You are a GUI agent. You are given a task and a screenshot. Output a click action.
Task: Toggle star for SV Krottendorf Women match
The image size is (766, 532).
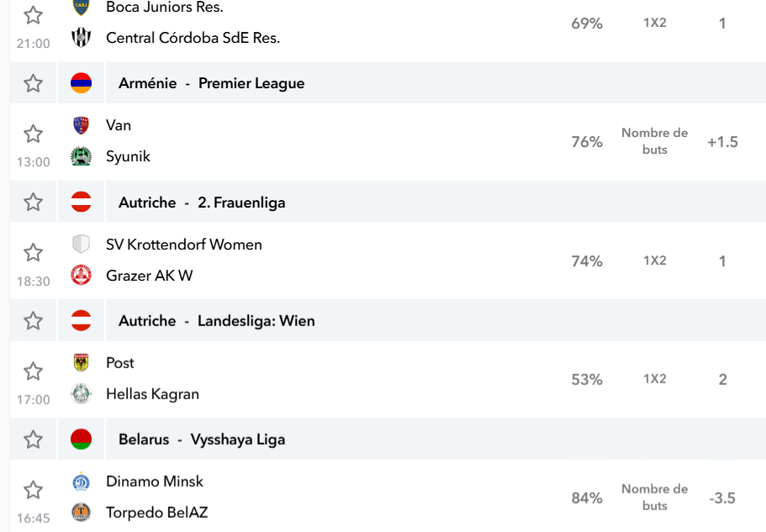click(x=34, y=252)
